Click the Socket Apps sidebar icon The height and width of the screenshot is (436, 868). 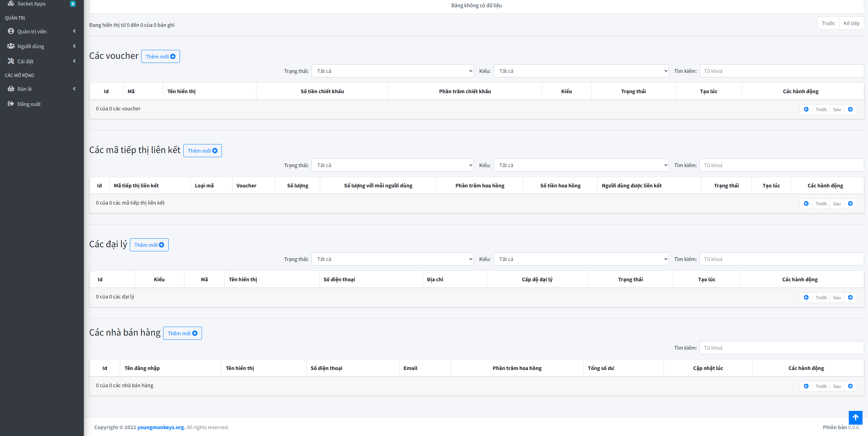click(x=11, y=3)
